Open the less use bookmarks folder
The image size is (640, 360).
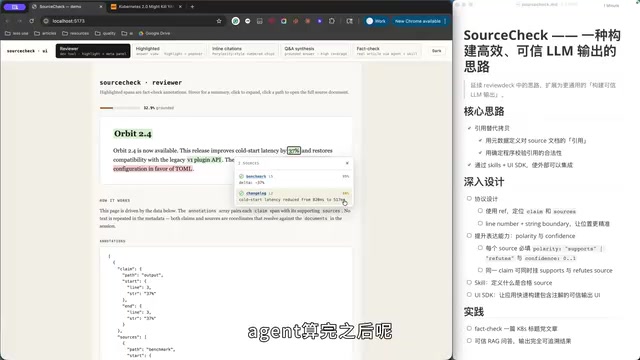[17, 33]
